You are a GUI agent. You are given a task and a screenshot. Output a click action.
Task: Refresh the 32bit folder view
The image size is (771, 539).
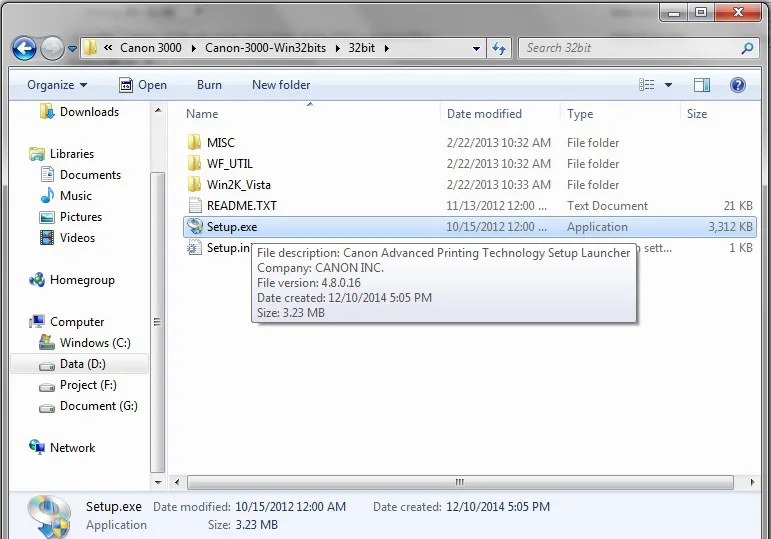499,48
